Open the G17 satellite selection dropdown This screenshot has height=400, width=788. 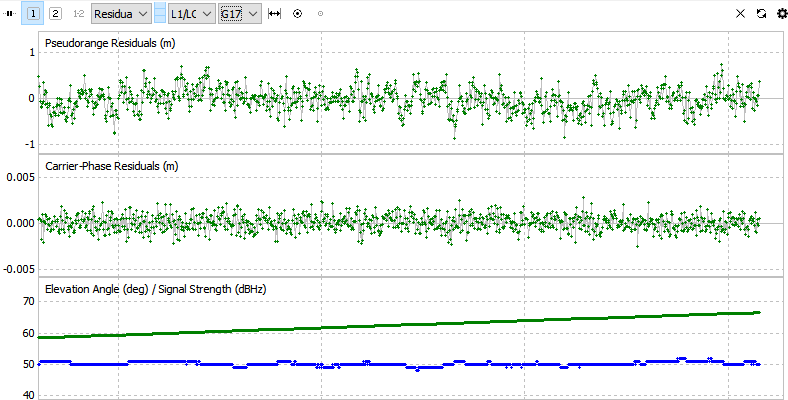click(240, 14)
